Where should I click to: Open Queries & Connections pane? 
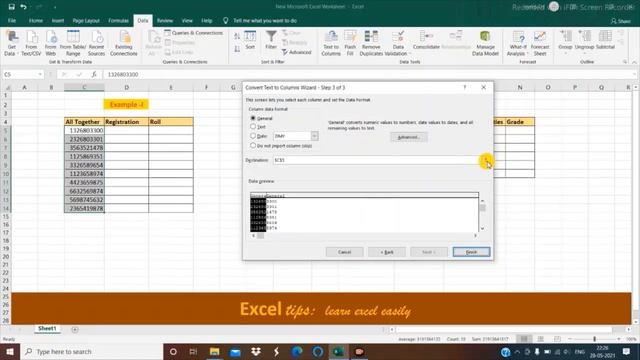pyautogui.click(x=193, y=33)
